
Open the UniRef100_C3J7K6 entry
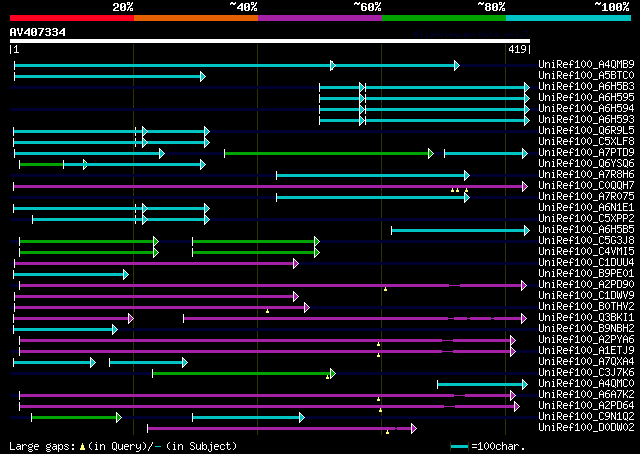click(x=586, y=373)
